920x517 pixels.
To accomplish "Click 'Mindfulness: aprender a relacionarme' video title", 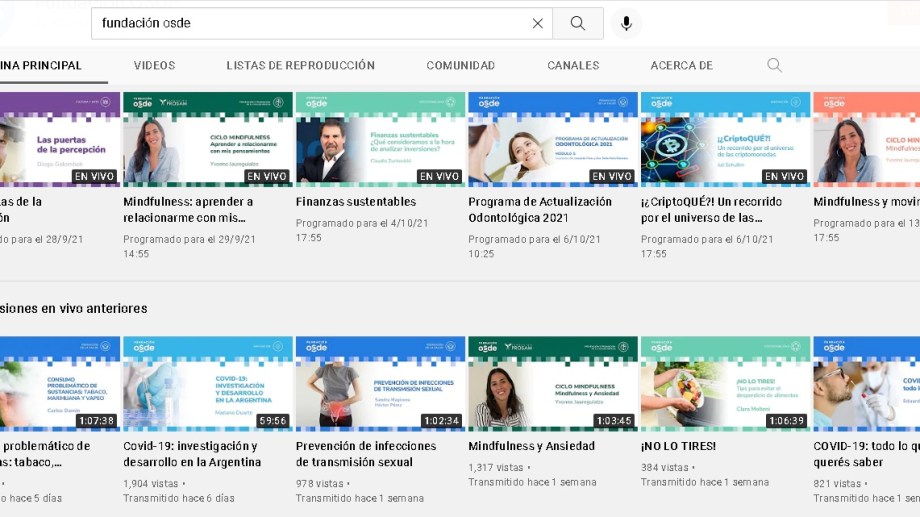I will click(x=188, y=209).
